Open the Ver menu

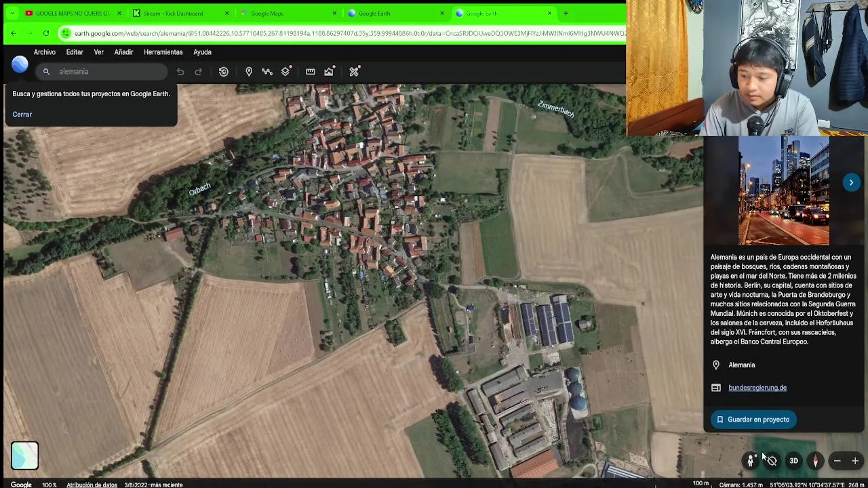[98, 52]
